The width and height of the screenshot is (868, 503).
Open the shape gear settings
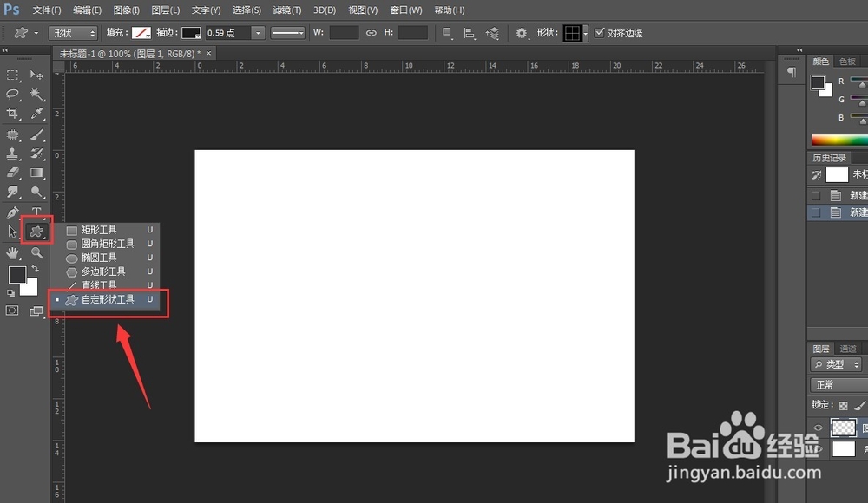coord(522,33)
